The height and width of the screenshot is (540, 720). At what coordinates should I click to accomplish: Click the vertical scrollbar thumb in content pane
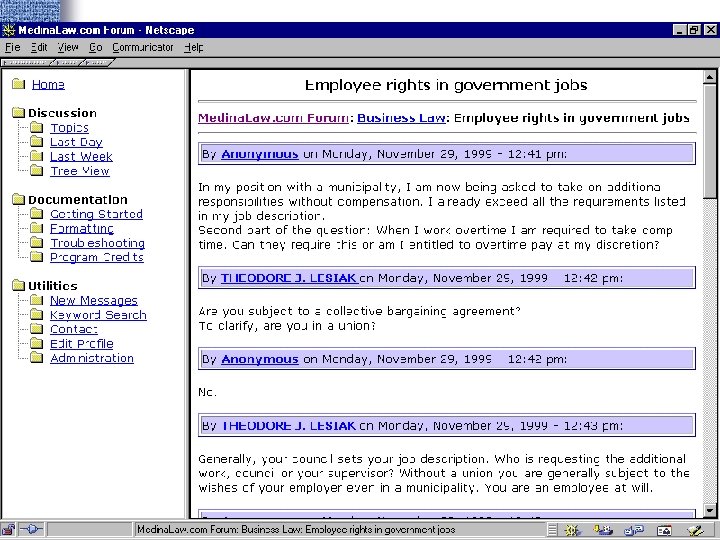709,141
